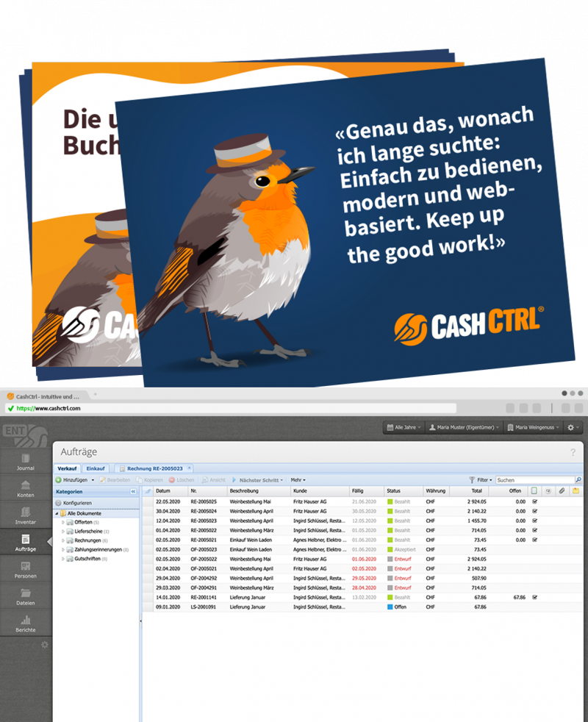Toggle checkbox in row RE-2005021
Viewport: 588px width, 722px height.
tap(535, 540)
